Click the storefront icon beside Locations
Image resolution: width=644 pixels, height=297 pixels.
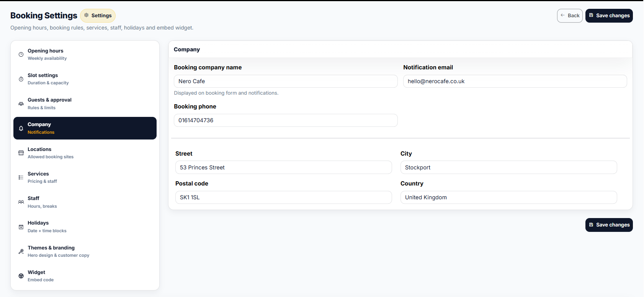(21, 153)
